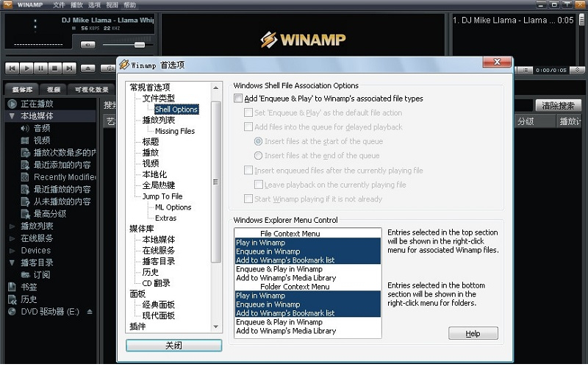Eject the DVD drive E:
The image size is (588, 378).
[90, 312]
